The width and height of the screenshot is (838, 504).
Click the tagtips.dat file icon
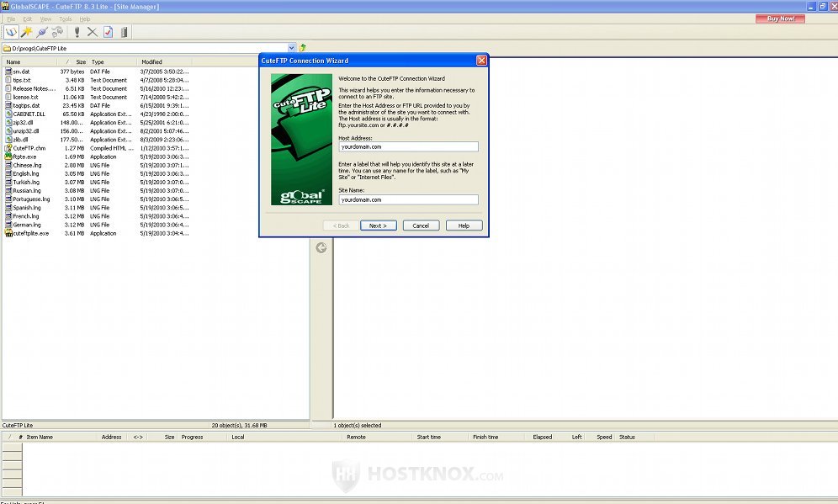tap(8, 106)
